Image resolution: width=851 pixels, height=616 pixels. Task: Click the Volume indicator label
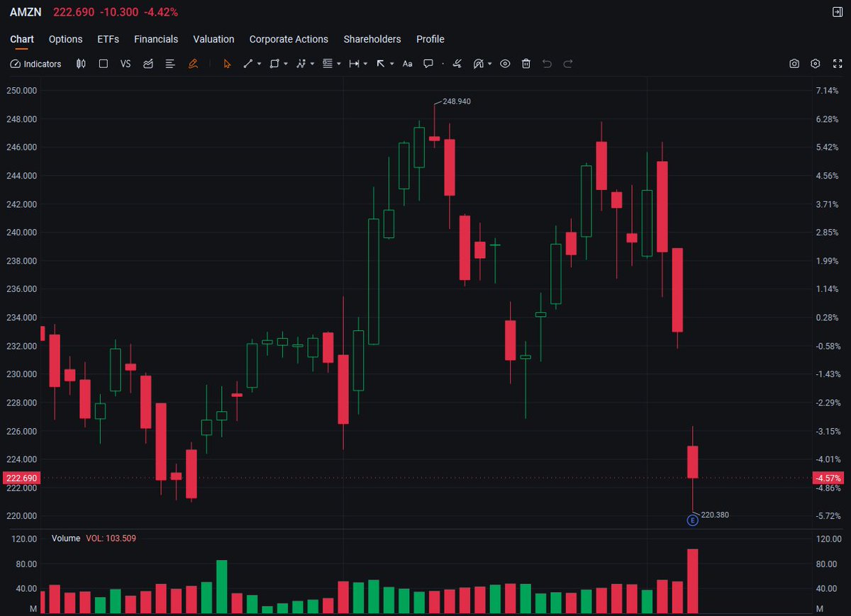[66, 539]
